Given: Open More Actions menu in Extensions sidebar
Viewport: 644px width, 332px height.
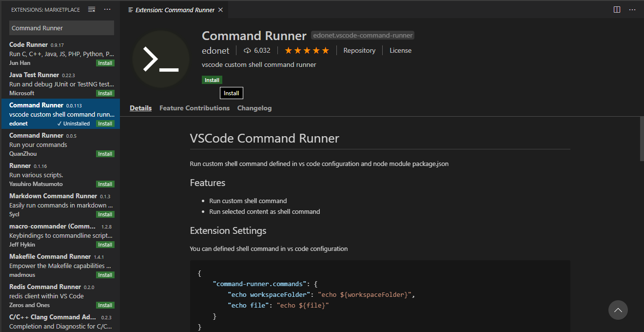Looking at the screenshot, I should point(107,9).
